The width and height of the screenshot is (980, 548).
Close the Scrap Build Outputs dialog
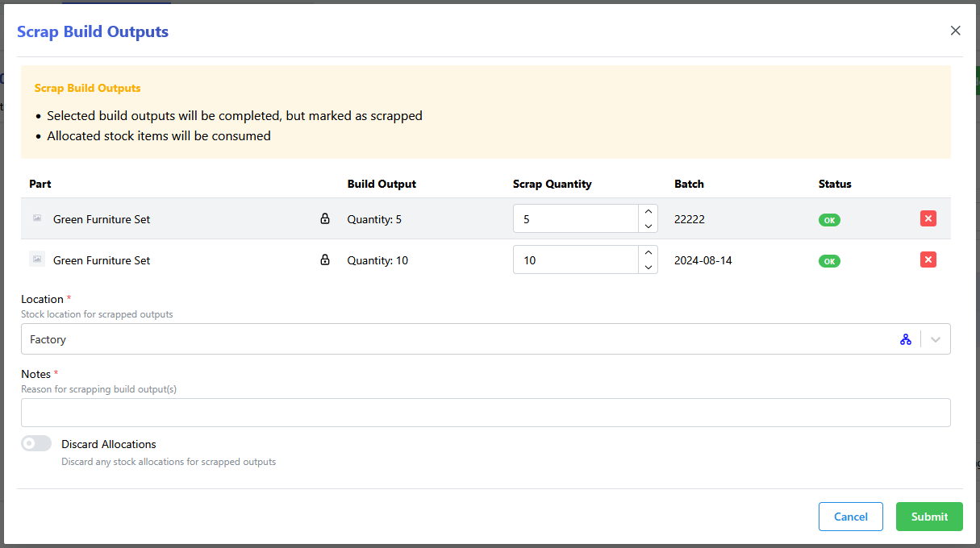955,31
